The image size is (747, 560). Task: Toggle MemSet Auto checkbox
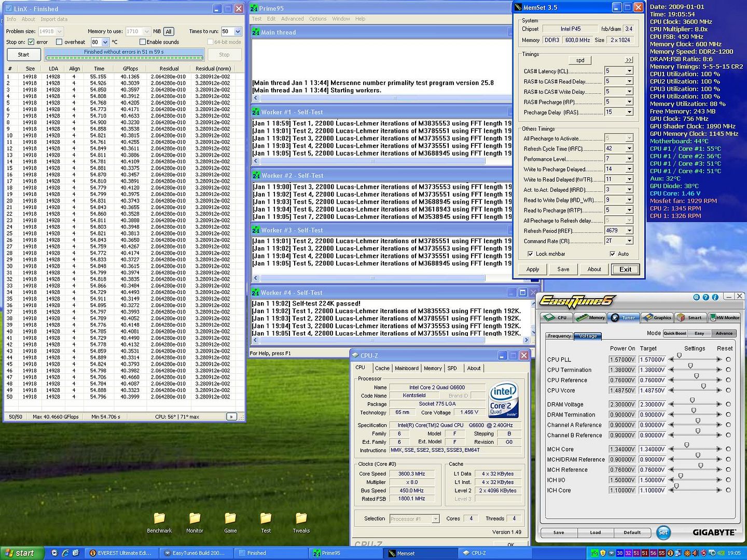(x=613, y=254)
